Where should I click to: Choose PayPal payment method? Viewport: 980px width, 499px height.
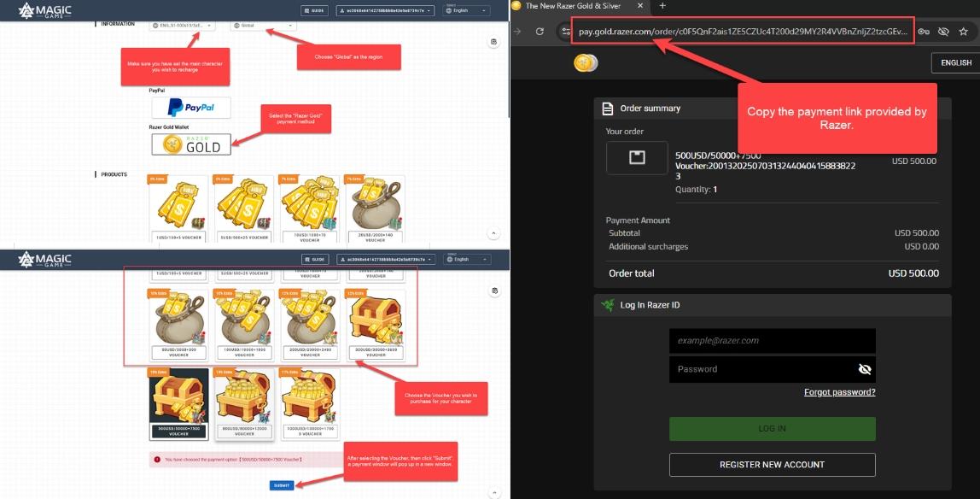[x=190, y=108]
